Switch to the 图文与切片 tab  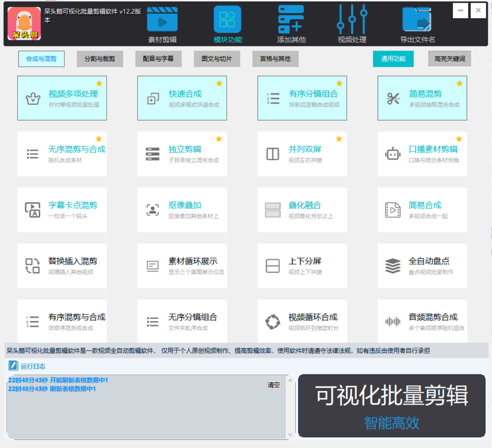[217, 59]
